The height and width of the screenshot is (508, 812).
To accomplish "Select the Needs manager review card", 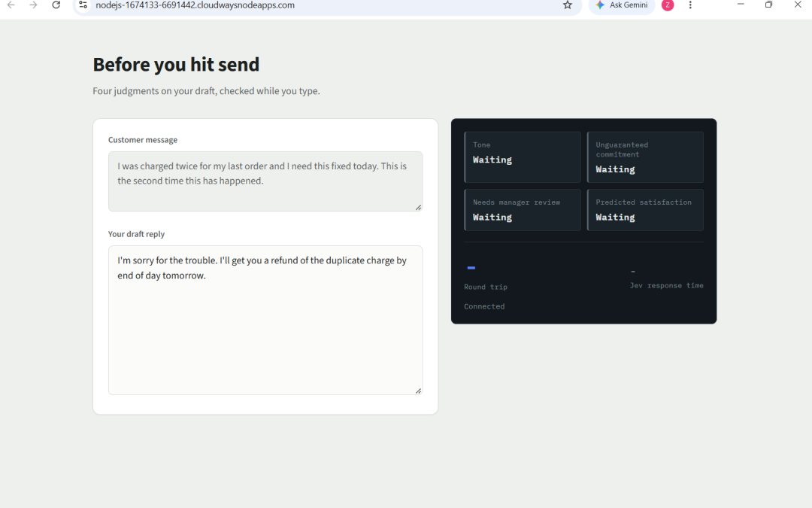I will click(x=523, y=210).
